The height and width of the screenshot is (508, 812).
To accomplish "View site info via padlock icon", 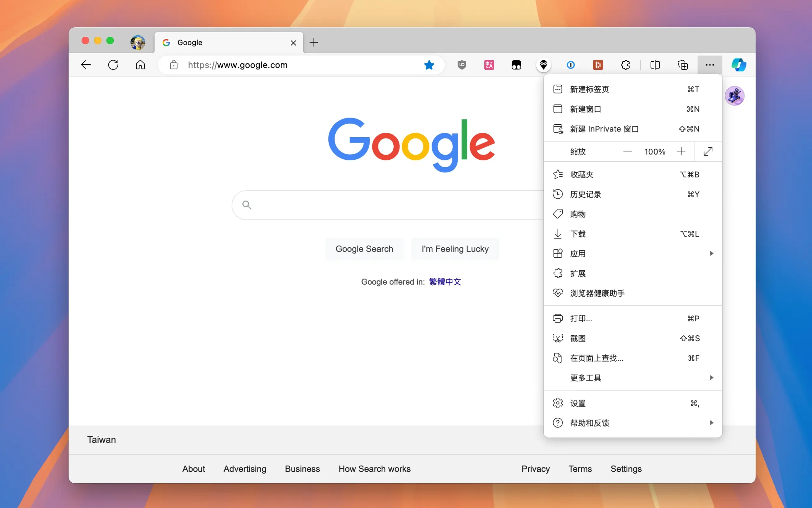I will tap(174, 65).
